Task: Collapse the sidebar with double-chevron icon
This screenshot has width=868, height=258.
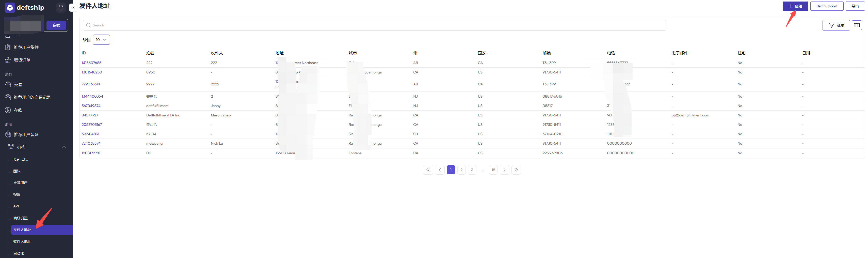Action: [x=73, y=7]
